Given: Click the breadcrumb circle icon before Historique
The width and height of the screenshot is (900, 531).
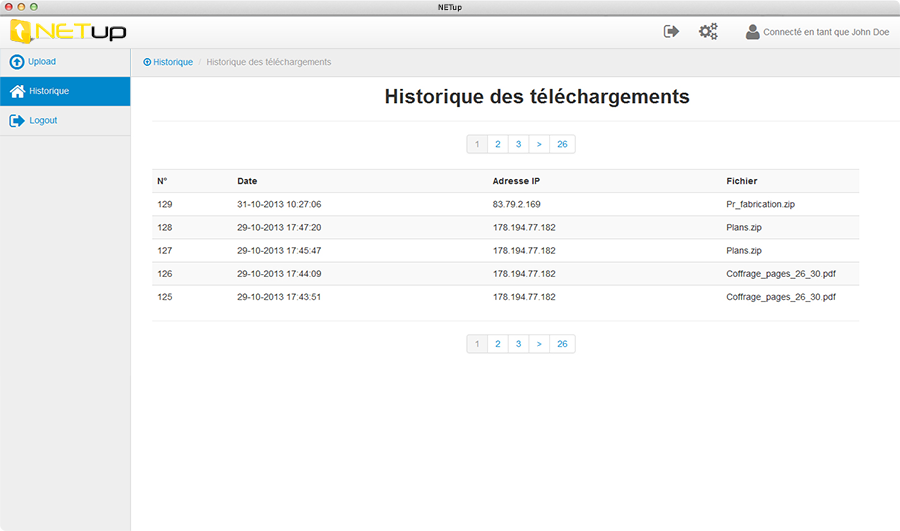Looking at the screenshot, I should click(147, 62).
